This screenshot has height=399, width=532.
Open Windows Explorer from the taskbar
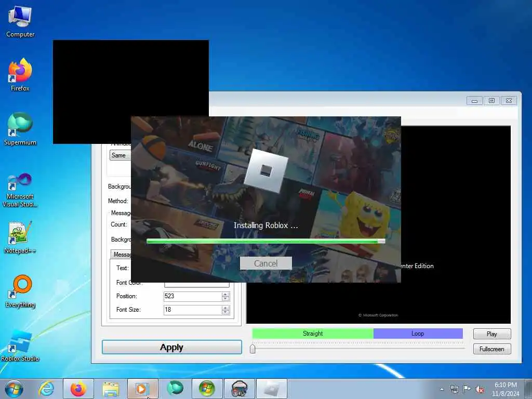(111, 389)
